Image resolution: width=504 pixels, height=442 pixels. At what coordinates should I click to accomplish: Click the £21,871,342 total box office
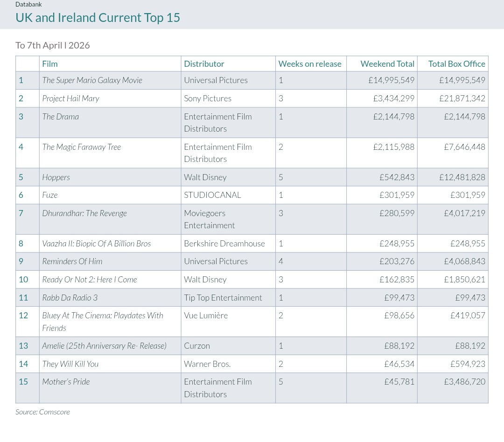(462, 98)
